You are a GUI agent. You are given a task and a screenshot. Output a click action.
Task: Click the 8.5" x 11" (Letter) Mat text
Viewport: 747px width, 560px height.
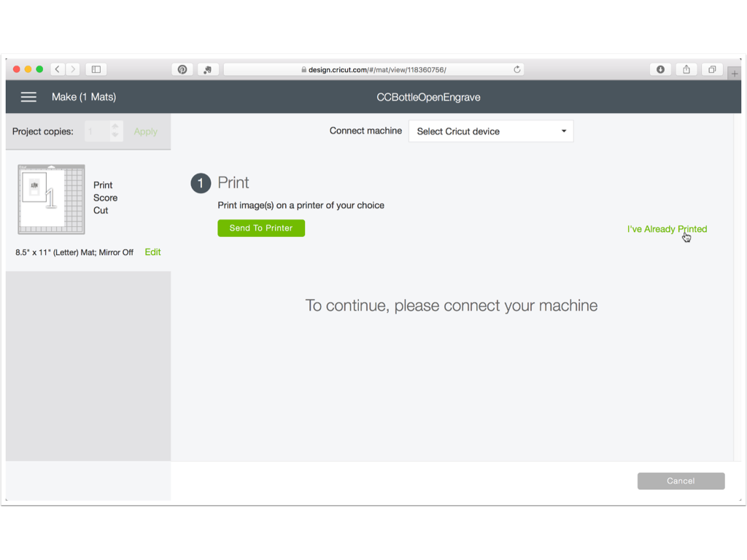[74, 252]
